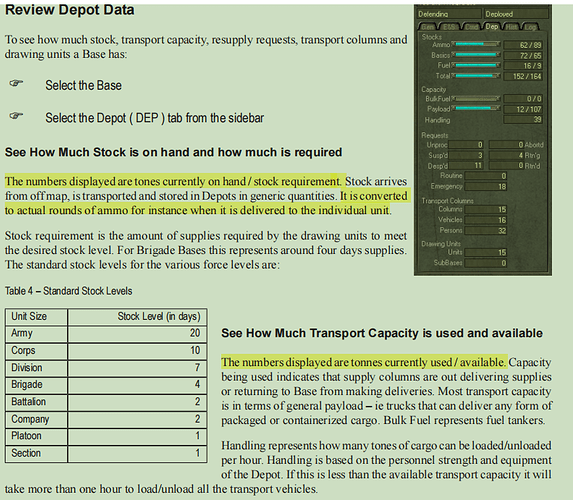Click the highlighted sentence about tonnes used / available
Screen dimensions: 573x500
364,362
